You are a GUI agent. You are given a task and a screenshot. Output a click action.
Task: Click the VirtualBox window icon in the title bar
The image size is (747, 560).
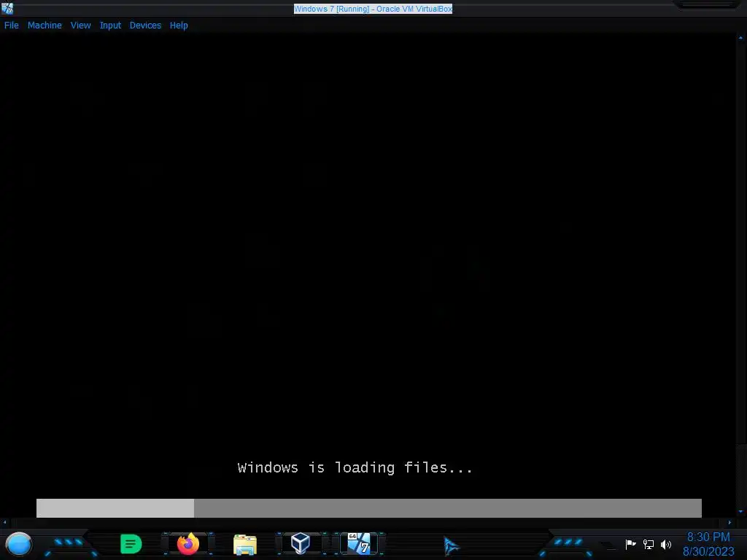pos(7,8)
